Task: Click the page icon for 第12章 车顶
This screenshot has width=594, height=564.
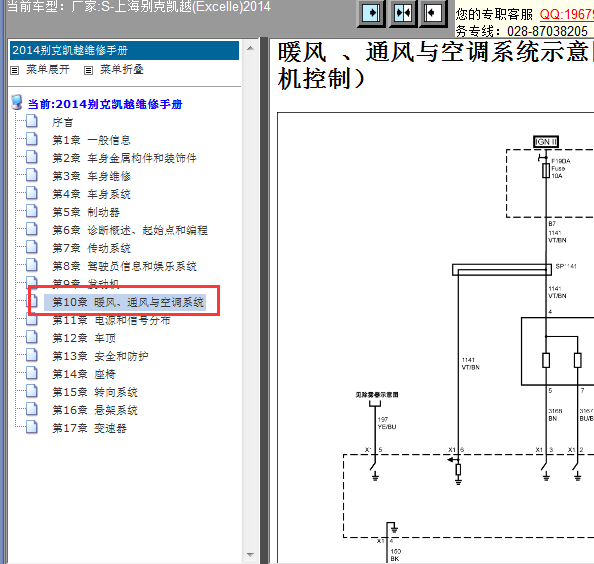Action: [32, 337]
